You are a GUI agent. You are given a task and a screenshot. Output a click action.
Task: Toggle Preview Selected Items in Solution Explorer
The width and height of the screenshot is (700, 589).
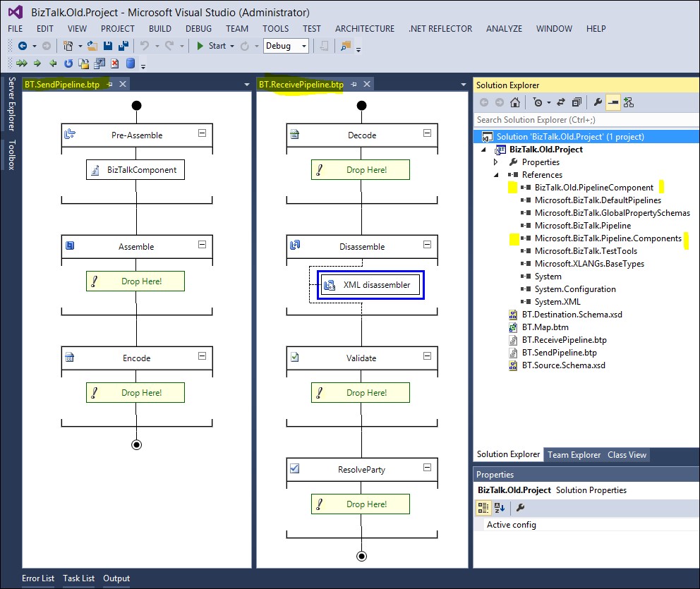pos(613,102)
